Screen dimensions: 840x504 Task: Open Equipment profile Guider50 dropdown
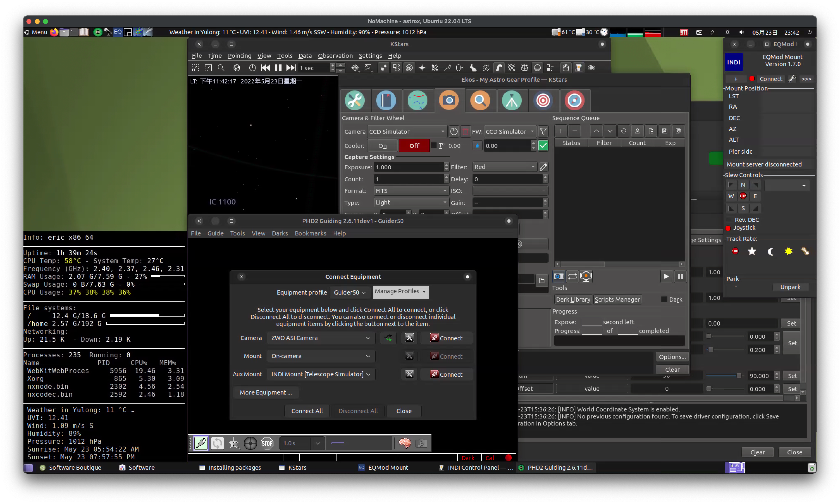click(x=350, y=292)
